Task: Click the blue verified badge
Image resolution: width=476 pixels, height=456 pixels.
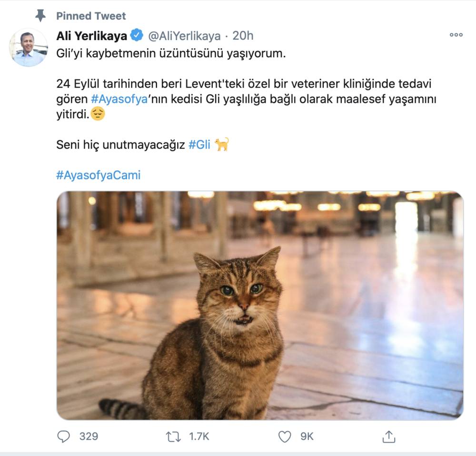Action: click(x=137, y=35)
